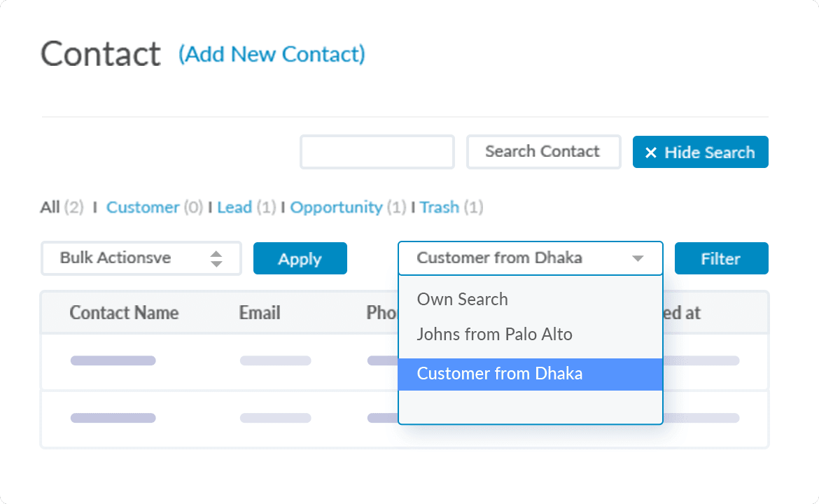
Task: Choose Johns from Palo Alto saved search
Action: click(x=495, y=335)
